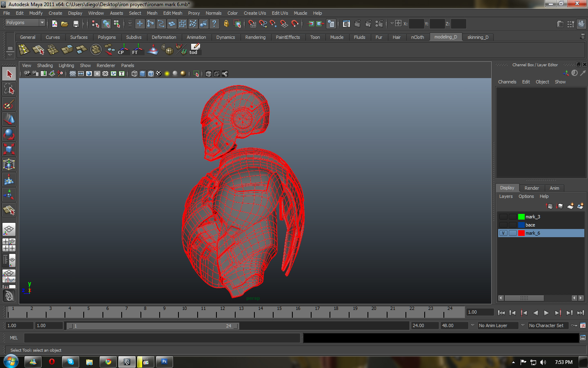Select the arrow Select Tool in toolbox
The image size is (588, 368).
(9, 74)
